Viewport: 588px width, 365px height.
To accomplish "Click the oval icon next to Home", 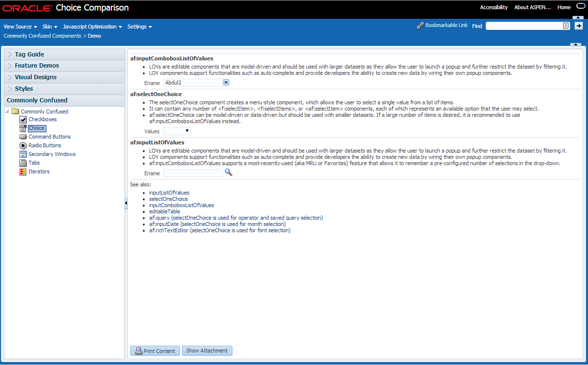I will [580, 7].
